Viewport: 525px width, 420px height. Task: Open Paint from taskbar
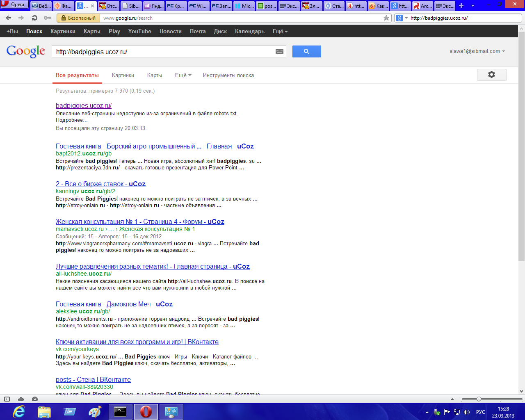95,411
